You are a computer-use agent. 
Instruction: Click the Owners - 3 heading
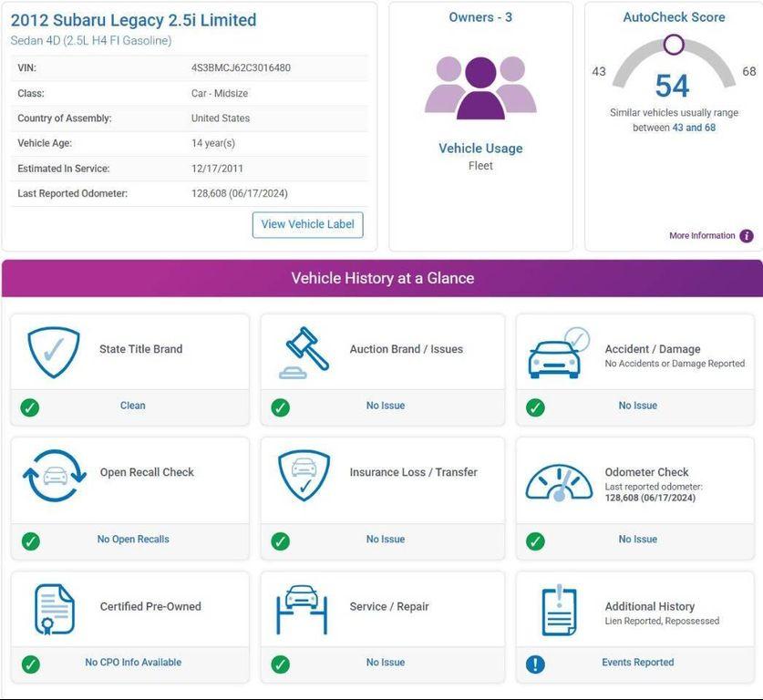coord(480,17)
